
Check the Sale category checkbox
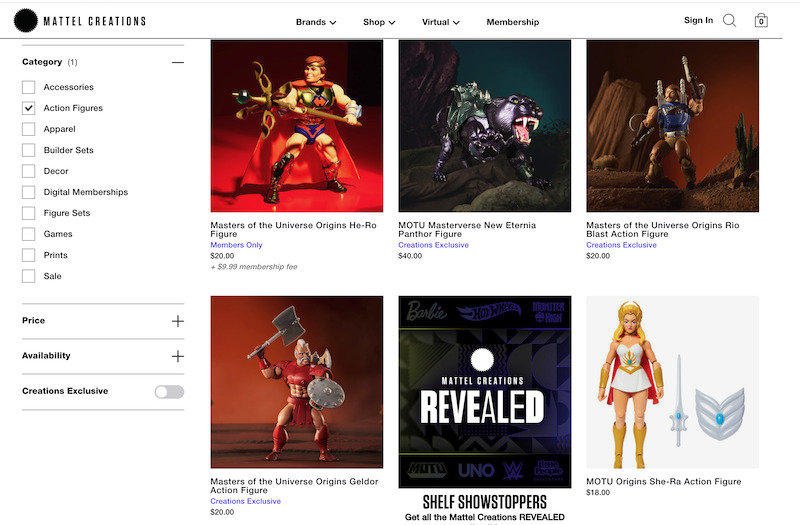point(29,276)
